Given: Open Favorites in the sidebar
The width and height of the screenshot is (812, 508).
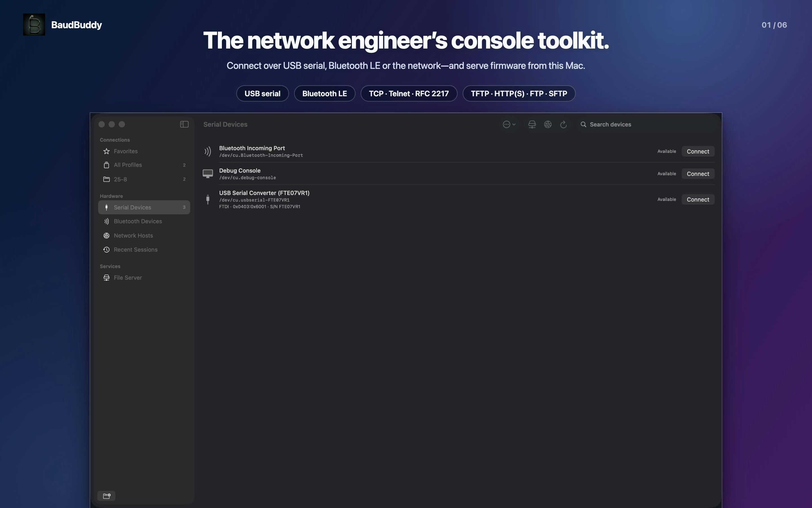Looking at the screenshot, I should coord(144,151).
